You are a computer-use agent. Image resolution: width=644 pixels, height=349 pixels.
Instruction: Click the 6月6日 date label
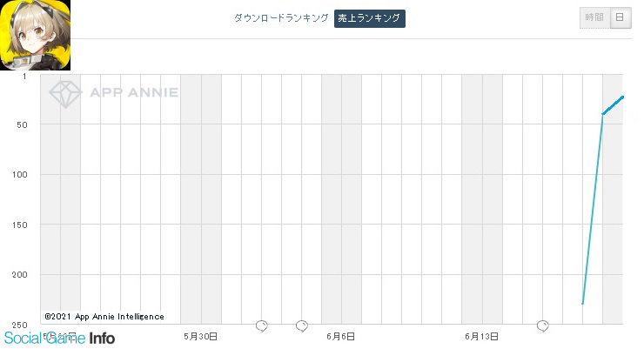click(x=340, y=337)
